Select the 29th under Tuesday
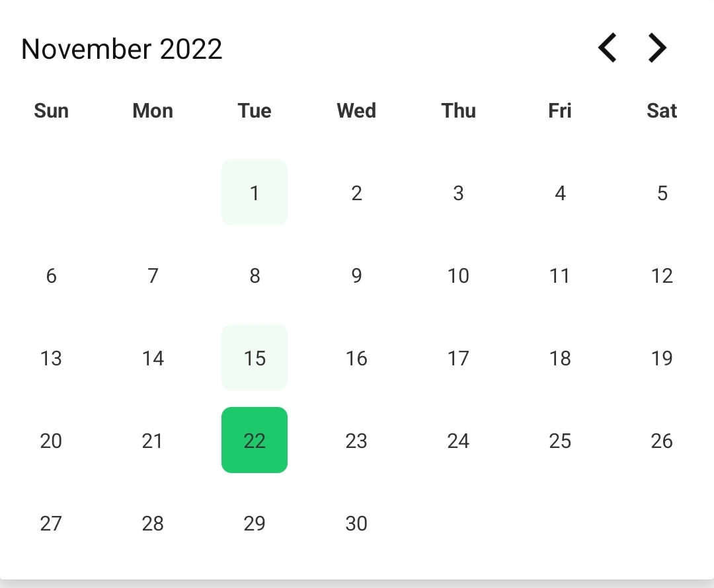 pyautogui.click(x=255, y=523)
